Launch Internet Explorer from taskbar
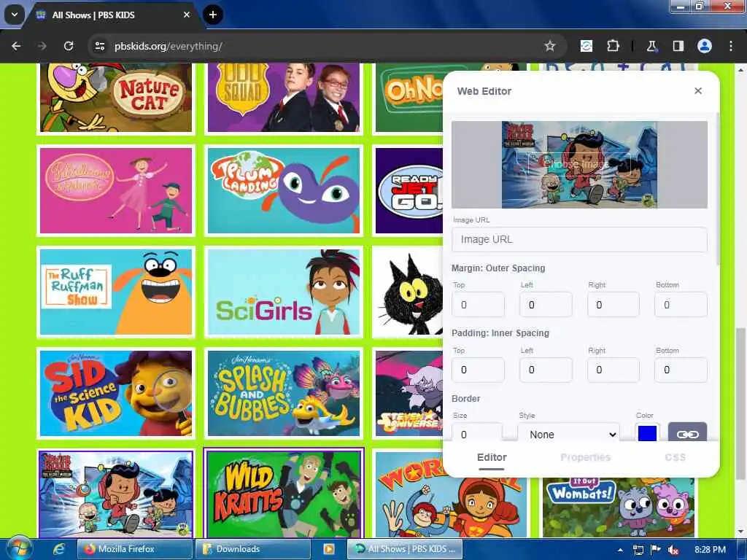 point(58,549)
